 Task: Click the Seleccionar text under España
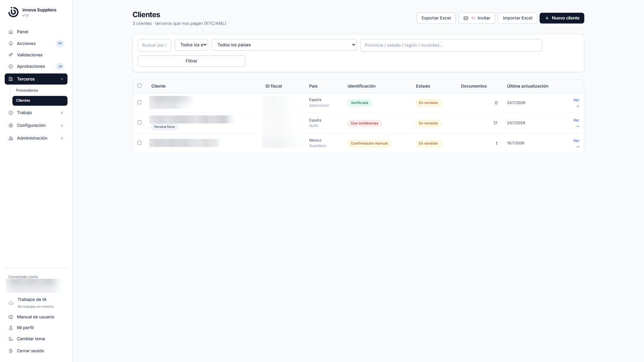[319, 106]
